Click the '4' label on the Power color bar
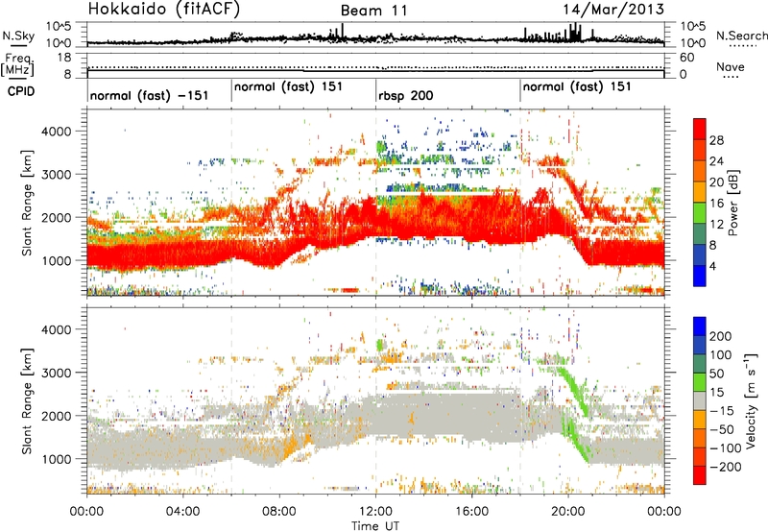Screen dimensions: 768x532 tap(712, 267)
